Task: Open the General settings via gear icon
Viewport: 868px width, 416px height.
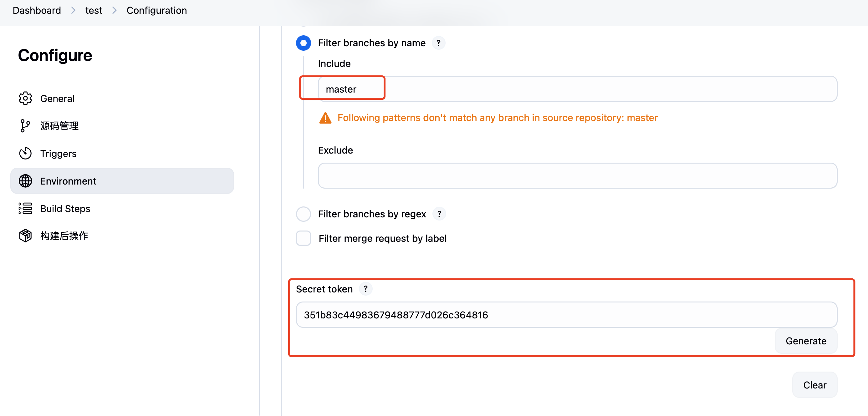Action: [x=26, y=98]
